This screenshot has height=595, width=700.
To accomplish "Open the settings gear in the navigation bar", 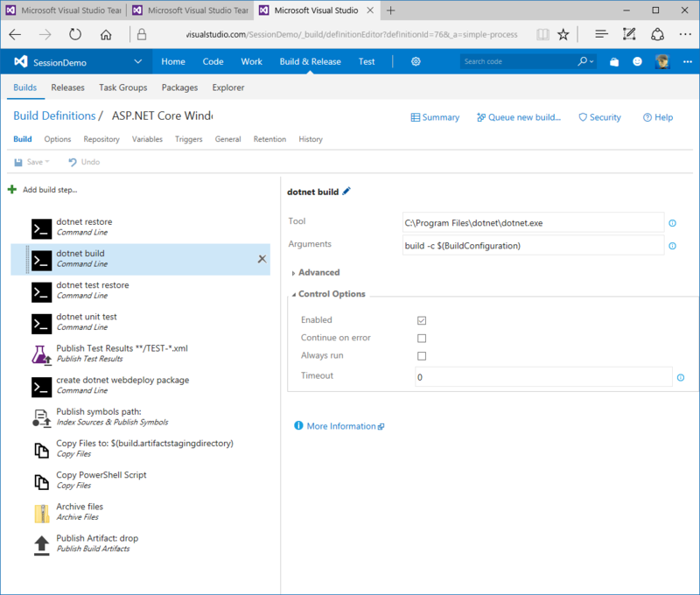I will coord(416,61).
